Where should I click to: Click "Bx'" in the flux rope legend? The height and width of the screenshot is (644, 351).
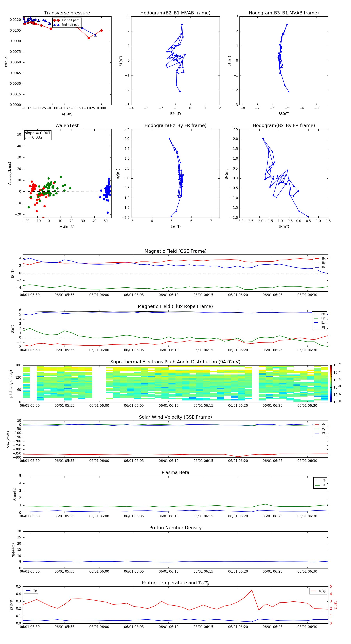[320, 314]
